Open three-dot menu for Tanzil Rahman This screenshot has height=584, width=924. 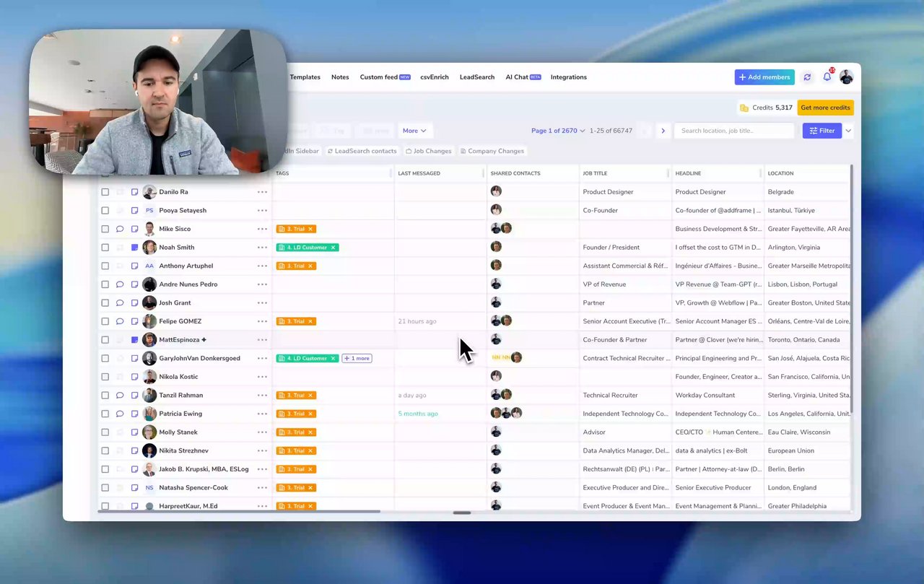point(262,396)
